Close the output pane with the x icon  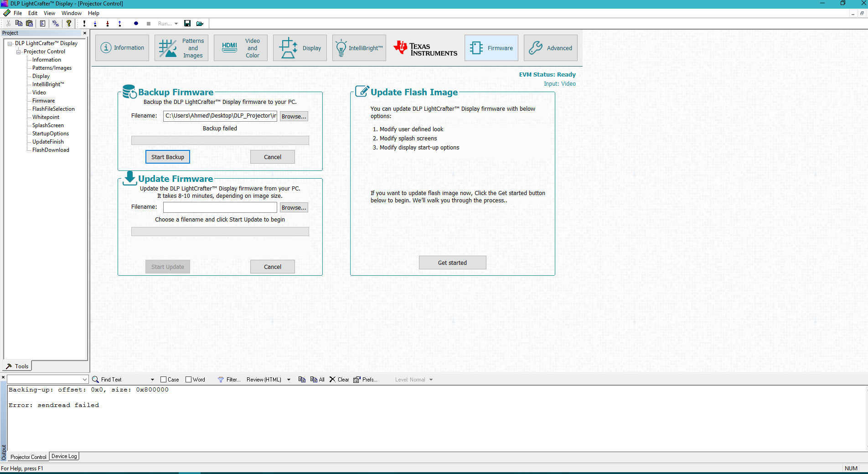3,377
